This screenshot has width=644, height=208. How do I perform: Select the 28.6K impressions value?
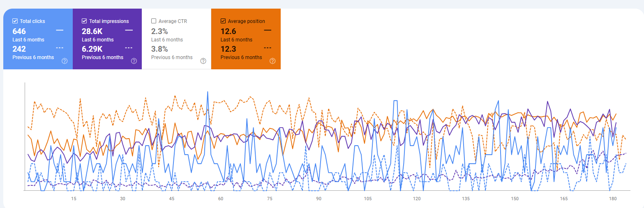point(93,32)
